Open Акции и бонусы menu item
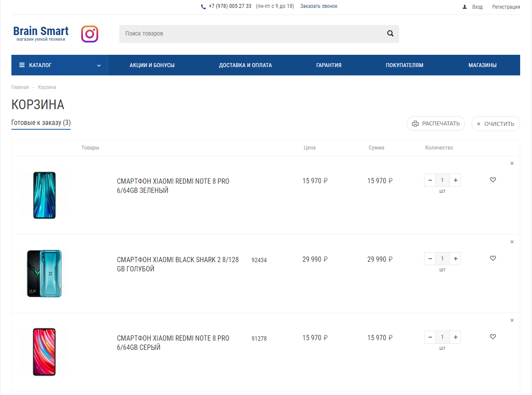Screen dimensions: 532x395 point(152,65)
